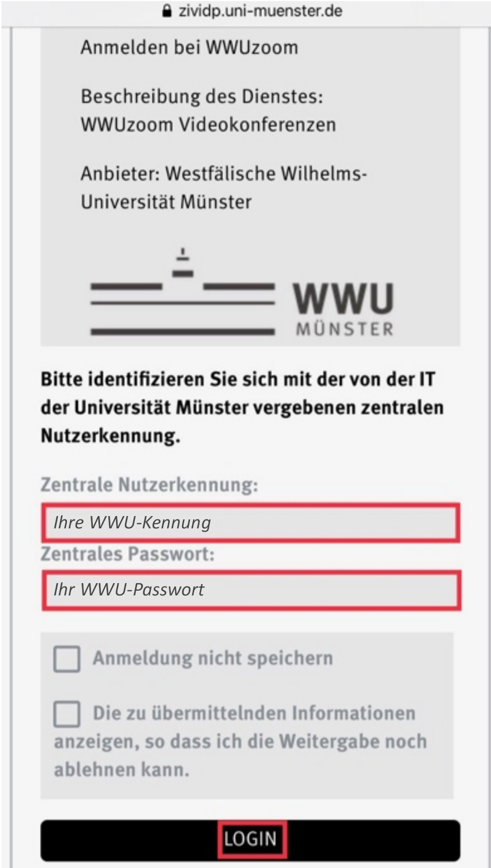This screenshot has width=491, height=868.
Task: Click the "Universität Münster" text in the Anbieter line
Action: point(166,202)
